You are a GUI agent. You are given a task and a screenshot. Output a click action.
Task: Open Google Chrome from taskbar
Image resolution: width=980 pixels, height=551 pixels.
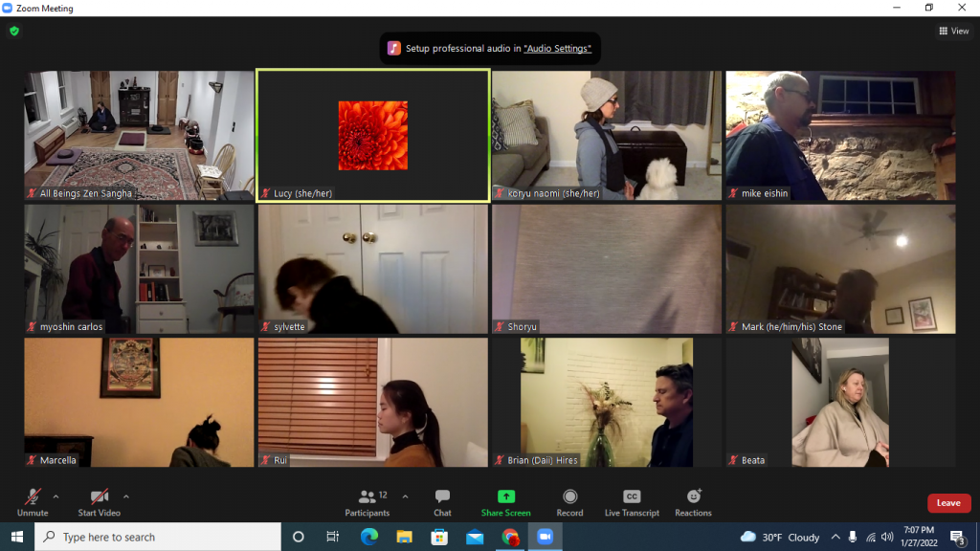(510, 537)
